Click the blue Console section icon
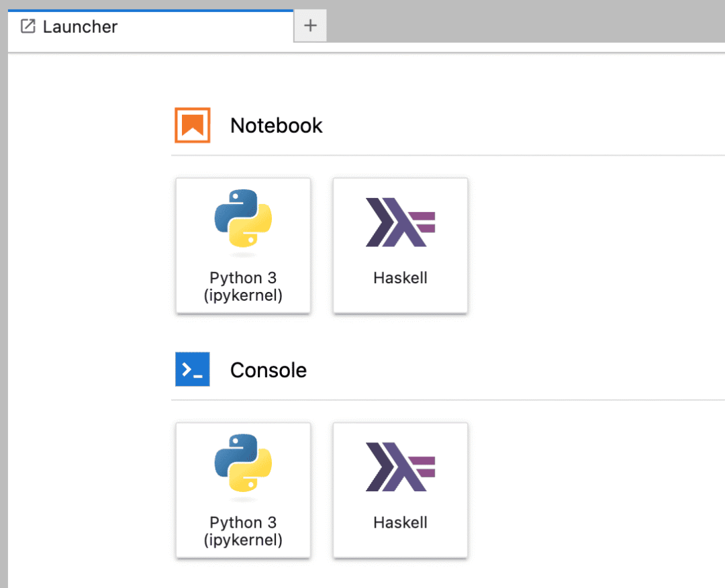Image resolution: width=725 pixels, height=588 pixels. 193,369
